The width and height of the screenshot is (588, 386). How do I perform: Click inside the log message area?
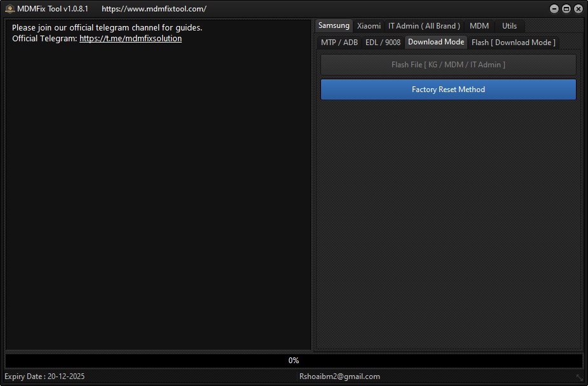click(x=157, y=190)
